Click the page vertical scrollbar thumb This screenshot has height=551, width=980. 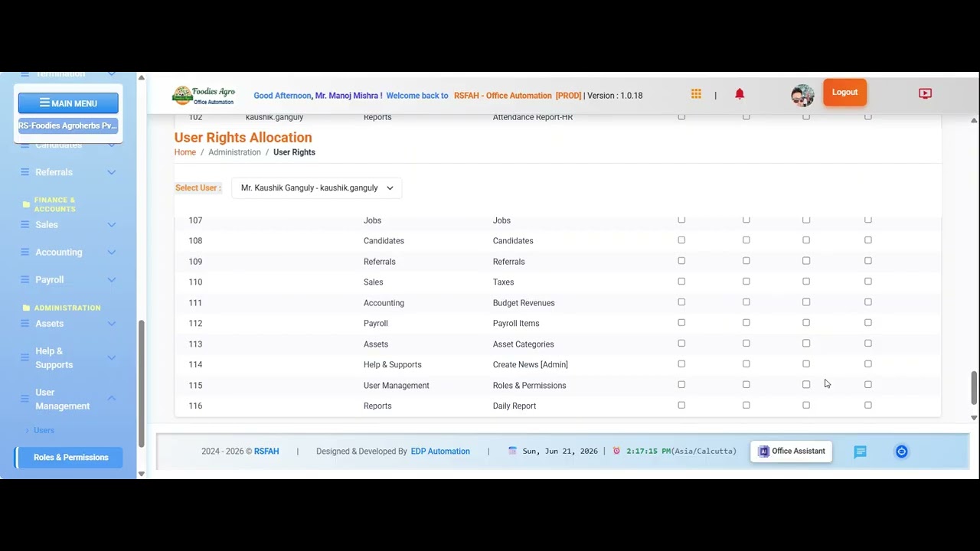pyautogui.click(x=974, y=387)
